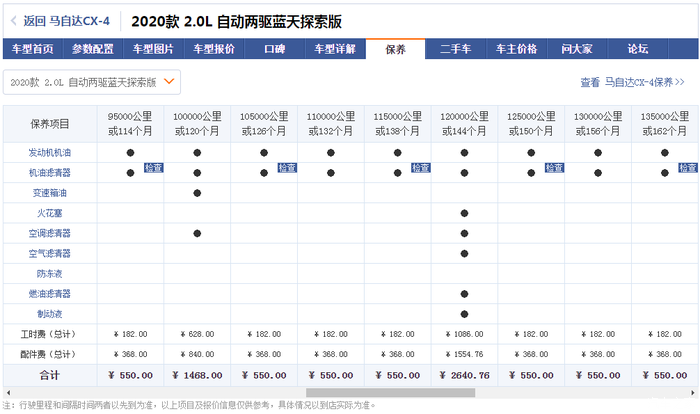Image resolution: width=700 pixels, height=414 pixels.
Task: Click the right arrow of the horizontal scrollbar
Action: [x=693, y=393]
